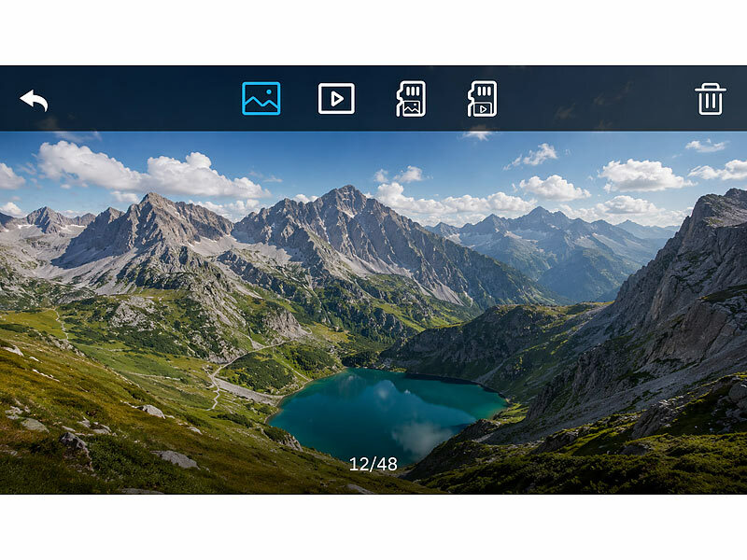This screenshot has width=747, height=560.
Task: Tap the mountain lake photo preview
Action: click(373, 313)
